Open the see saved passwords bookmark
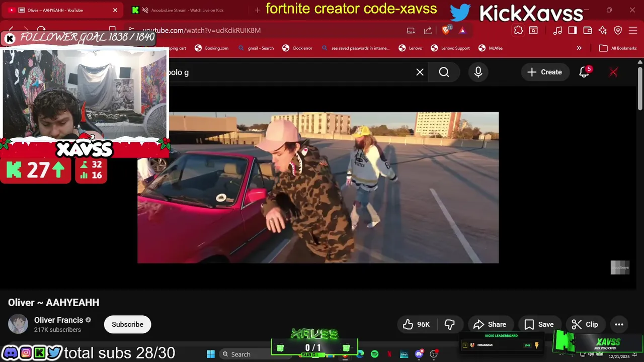The width and height of the screenshot is (644, 362). [356, 48]
